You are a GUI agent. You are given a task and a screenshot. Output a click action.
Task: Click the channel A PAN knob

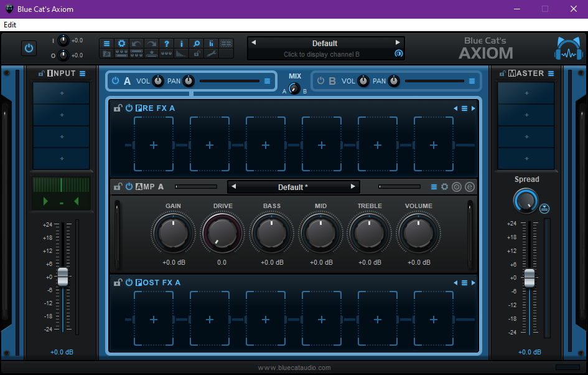point(189,81)
